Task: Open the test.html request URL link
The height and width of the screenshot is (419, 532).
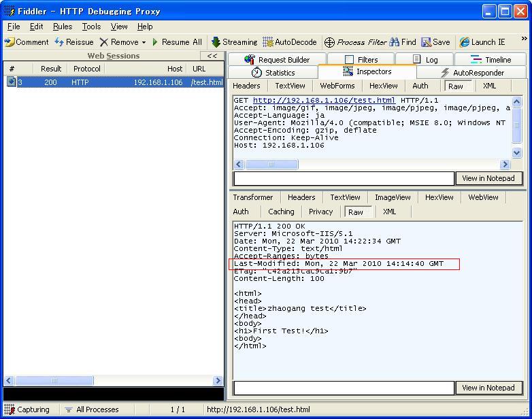Action: pyautogui.click(x=324, y=101)
